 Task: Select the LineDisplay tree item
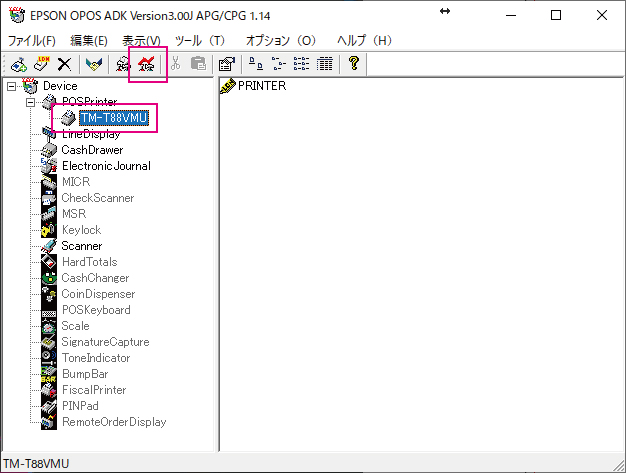tap(91, 134)
